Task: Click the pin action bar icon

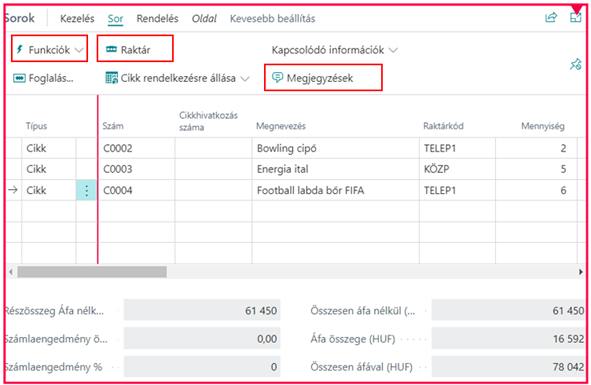Action: pos(576,64)
